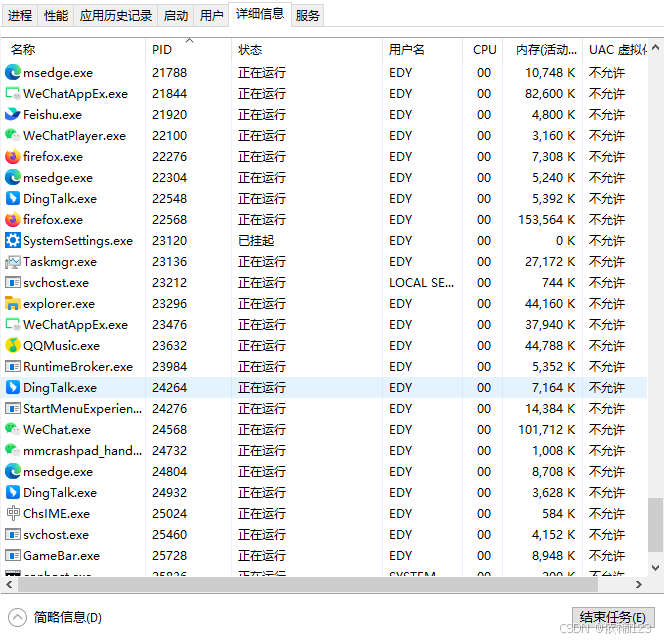Switch to the 性能 tab

[55, 16]
